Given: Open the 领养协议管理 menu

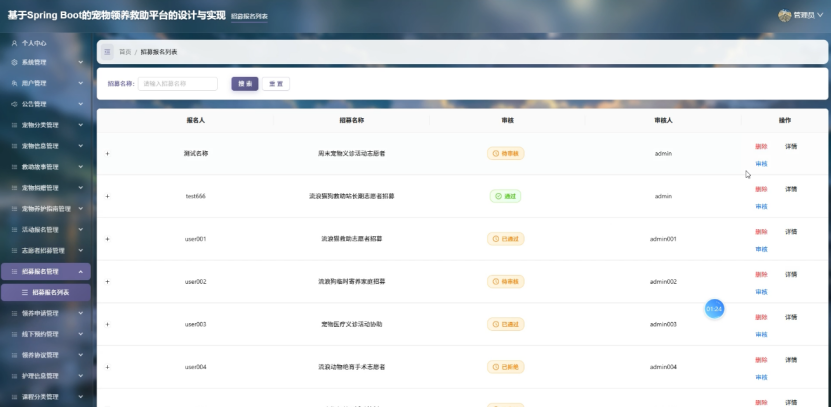Looking at the screenshot, I should coord(46,355).
